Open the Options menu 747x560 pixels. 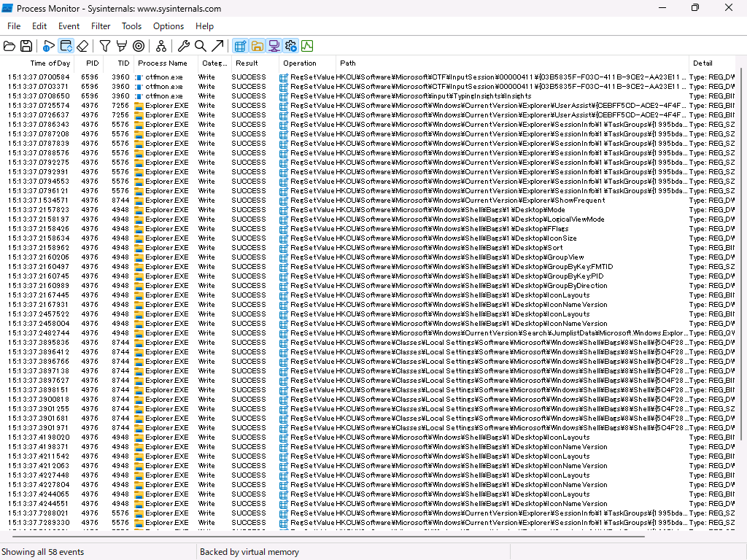coord(168,26)
